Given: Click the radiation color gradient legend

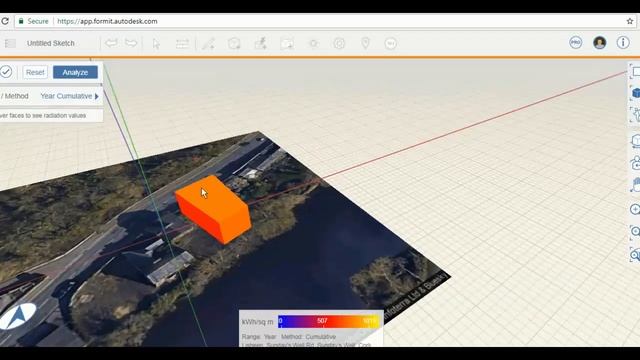Looking at the screenshot, I should coord(329,321).
